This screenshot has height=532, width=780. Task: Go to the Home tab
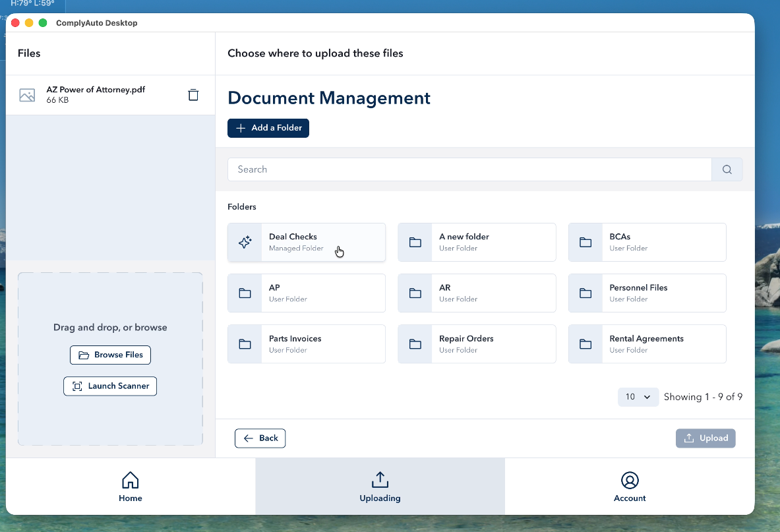(x=131, y=487)
